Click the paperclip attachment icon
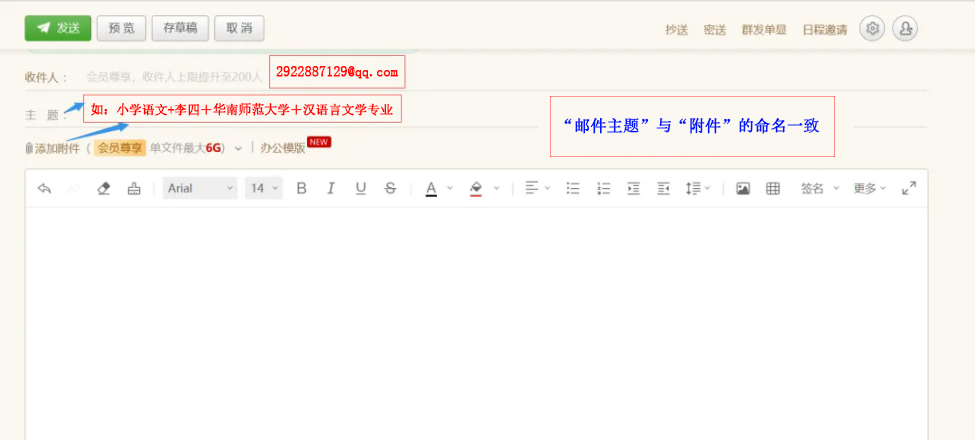Image resolution: width=975 pixels, height=440 pixels. 29,149
